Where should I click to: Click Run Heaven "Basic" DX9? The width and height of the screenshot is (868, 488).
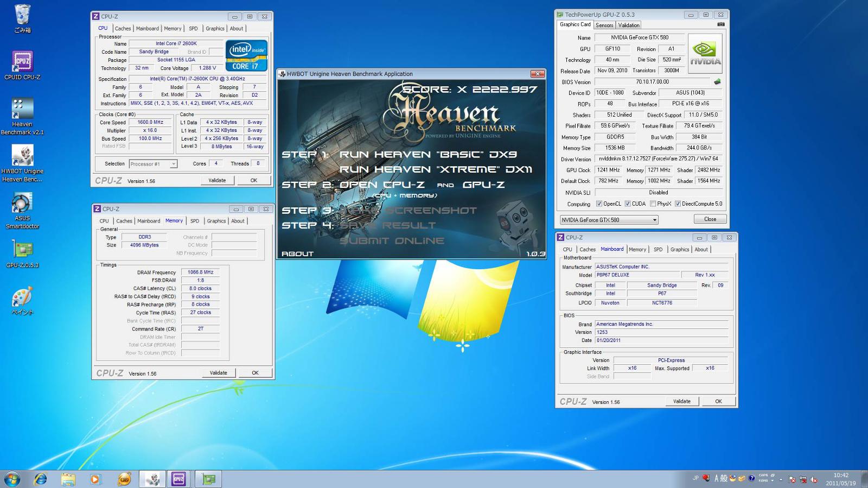click(x=428, y=155)
